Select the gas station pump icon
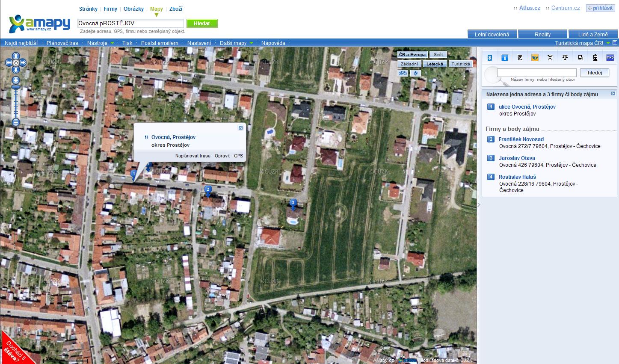Image resolution: width=619 pixels, height=364 pixels. 580,57
